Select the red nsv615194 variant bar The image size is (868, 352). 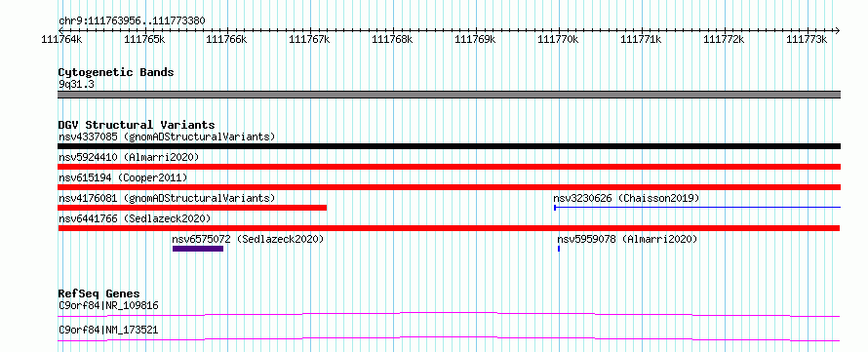coord(449,187)
